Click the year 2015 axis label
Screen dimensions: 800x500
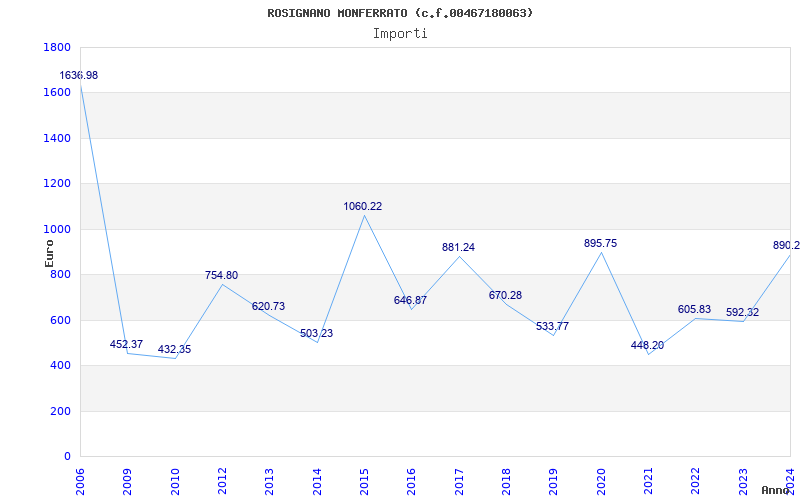pyautogui.click(x=364, y=481)
